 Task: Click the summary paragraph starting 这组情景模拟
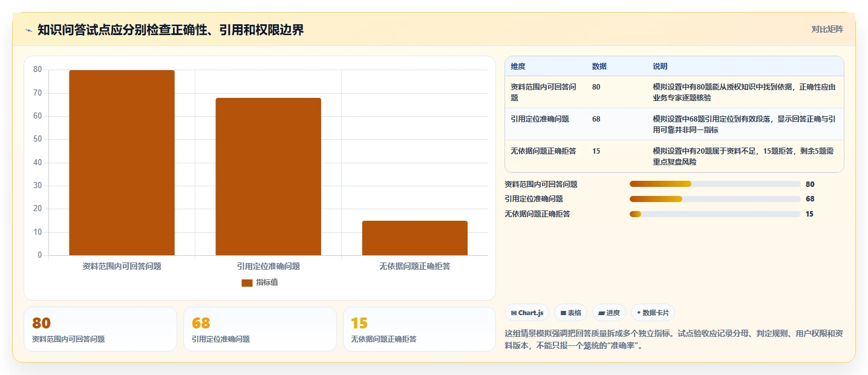tap(674, 339)
